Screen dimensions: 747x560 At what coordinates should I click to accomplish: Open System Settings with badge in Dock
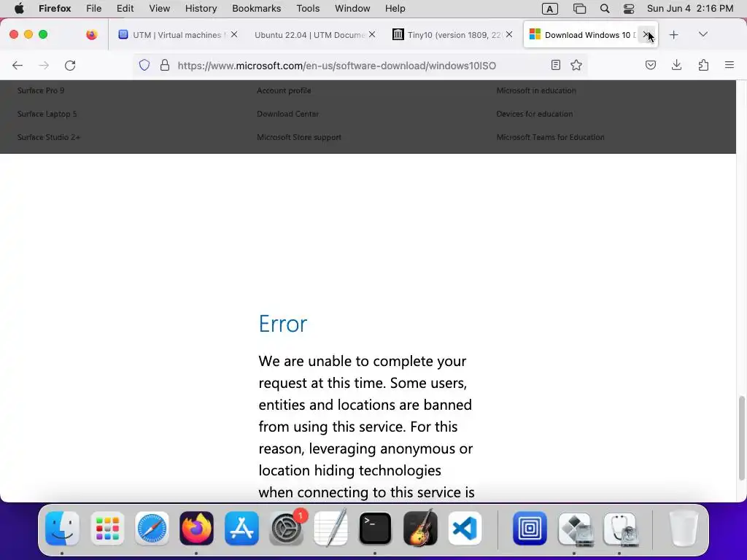click(286, 529)
